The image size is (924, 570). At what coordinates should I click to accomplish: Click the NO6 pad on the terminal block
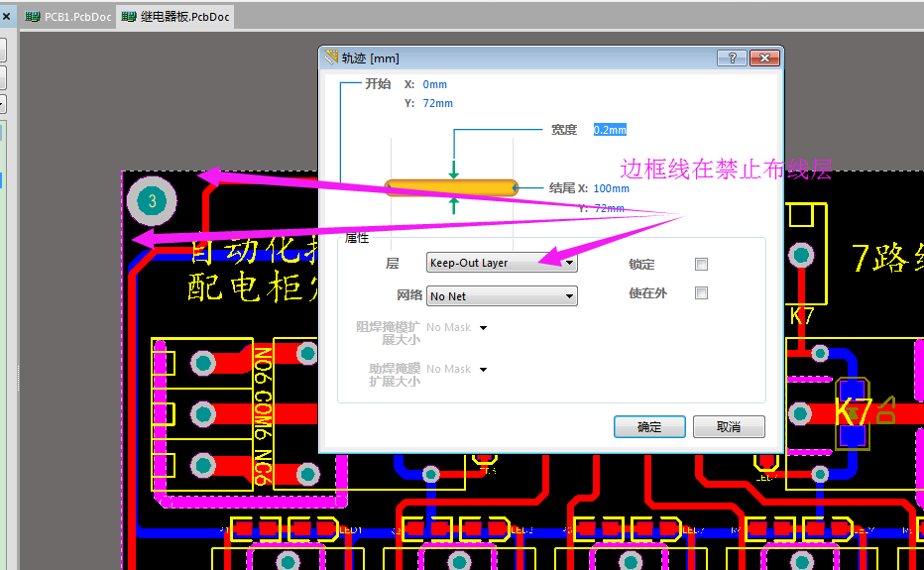click(203, 363)
